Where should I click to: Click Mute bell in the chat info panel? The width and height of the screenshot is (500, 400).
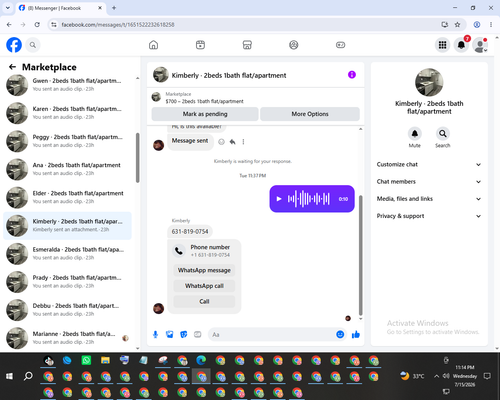point(415,134)
